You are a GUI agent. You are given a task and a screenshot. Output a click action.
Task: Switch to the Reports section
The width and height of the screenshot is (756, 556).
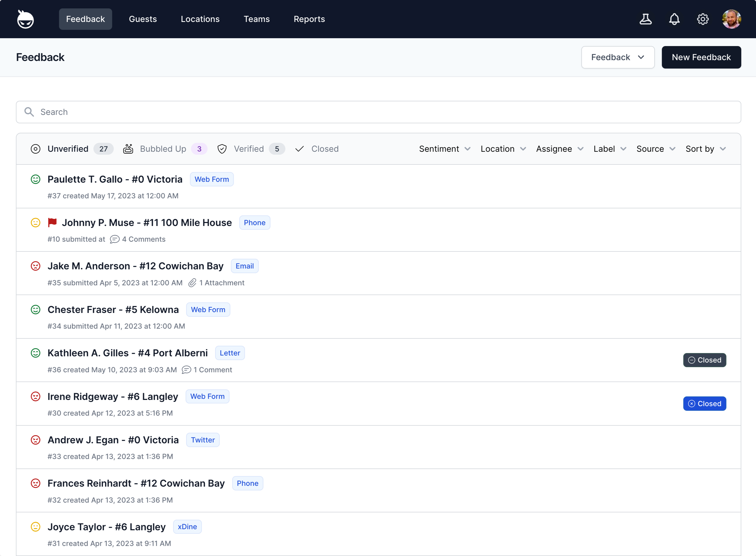point(309,19)
